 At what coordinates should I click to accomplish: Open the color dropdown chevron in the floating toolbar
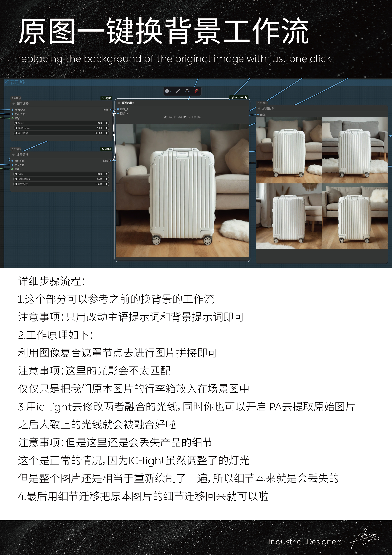point(171,91)
